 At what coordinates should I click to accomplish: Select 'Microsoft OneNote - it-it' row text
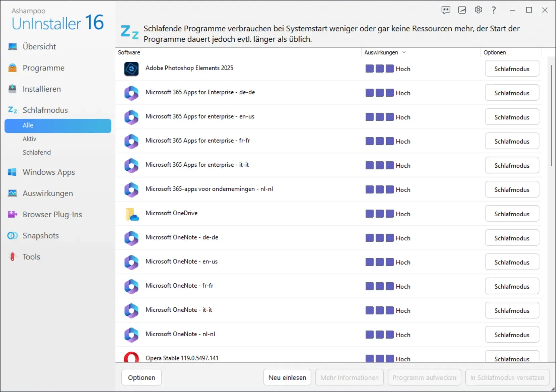(x=179, y=310)
